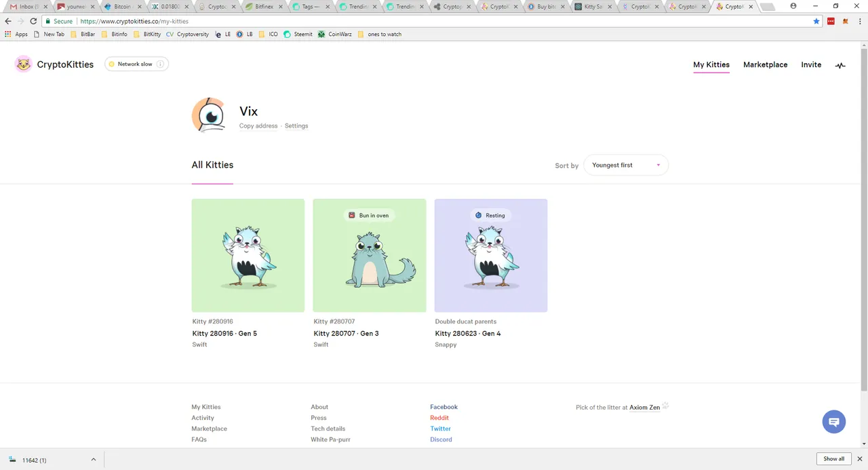Click the Network slow info icon

click(x=160, y=64)
